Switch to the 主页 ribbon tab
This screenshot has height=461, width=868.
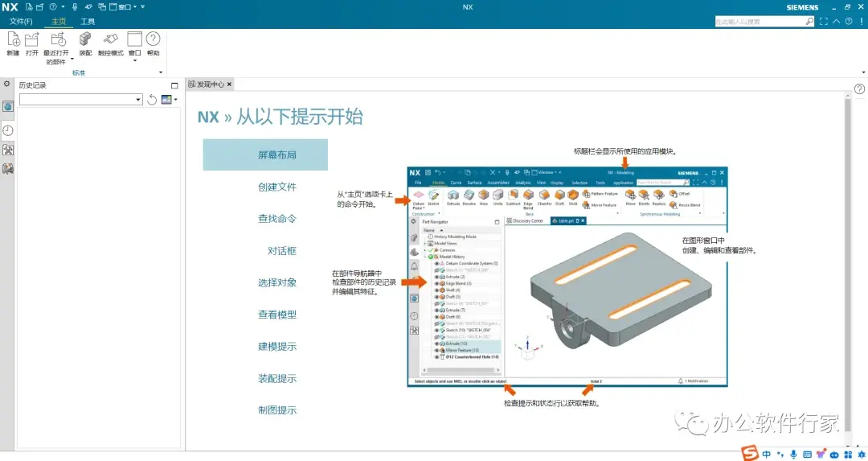point(59,21)
